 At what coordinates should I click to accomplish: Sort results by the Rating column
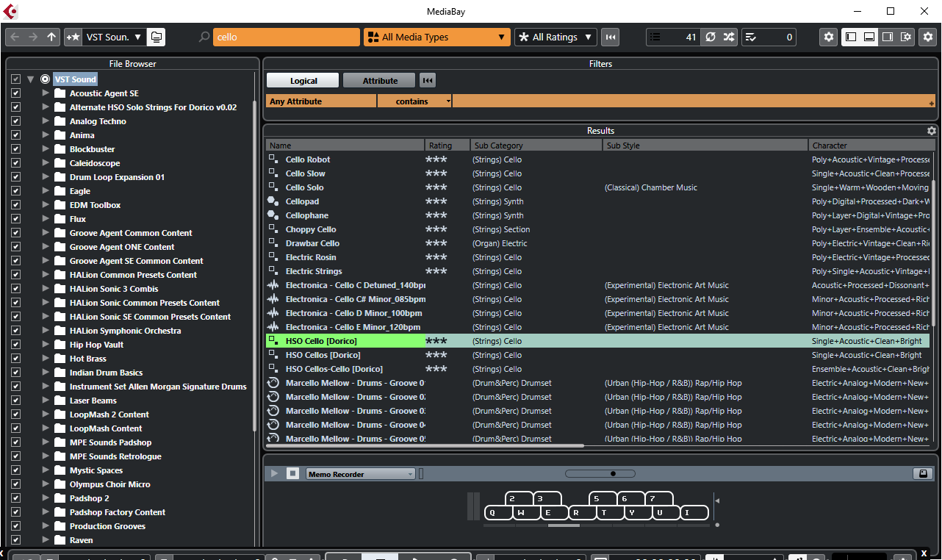click(447, 146)
